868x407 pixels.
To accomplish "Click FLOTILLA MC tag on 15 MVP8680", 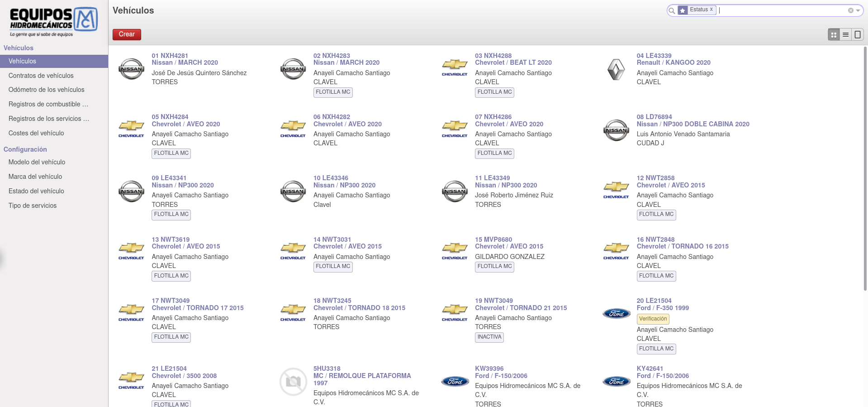I will click(495, 266).
